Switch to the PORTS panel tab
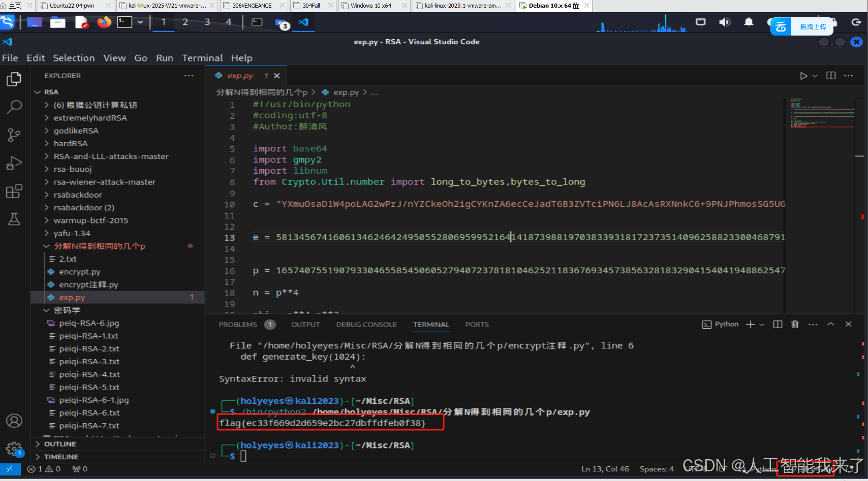The image size is (868, 481). [x=477, y=325]
